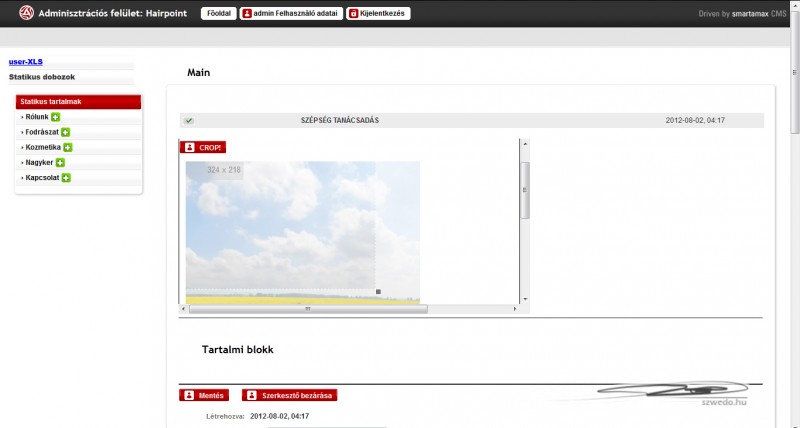Image resolution: width=800 pixels, height=428 pixels.
Task: Expand the Fodrászat menu entry
Action: (40, 132)
